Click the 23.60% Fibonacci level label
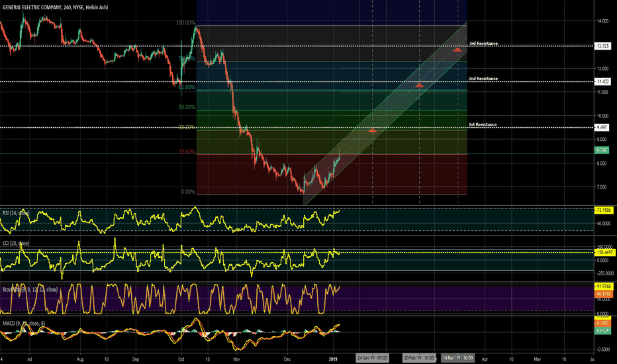Image resolution: width=617 pixels, height=364 pixels. point(187,152)
